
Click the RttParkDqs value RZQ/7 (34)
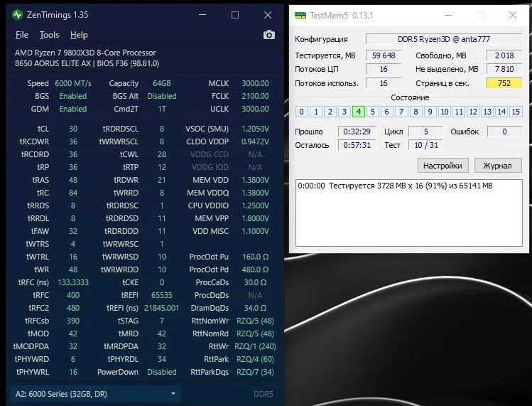255,372
